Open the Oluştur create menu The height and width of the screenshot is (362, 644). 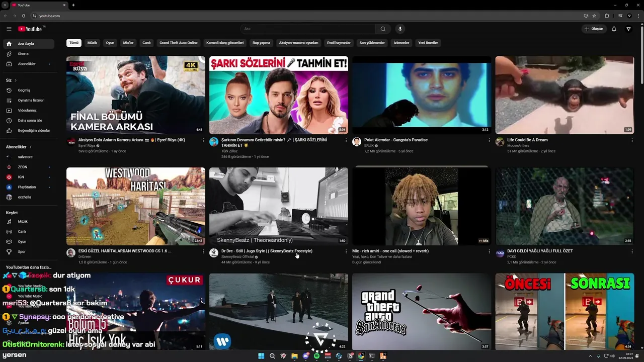(594, 29)
